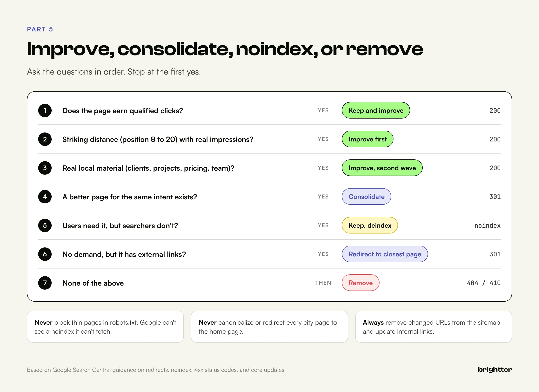This screenshot has height=392, width=539.
Task: Click the 'PART 5' label
Action: click(40, 29)
